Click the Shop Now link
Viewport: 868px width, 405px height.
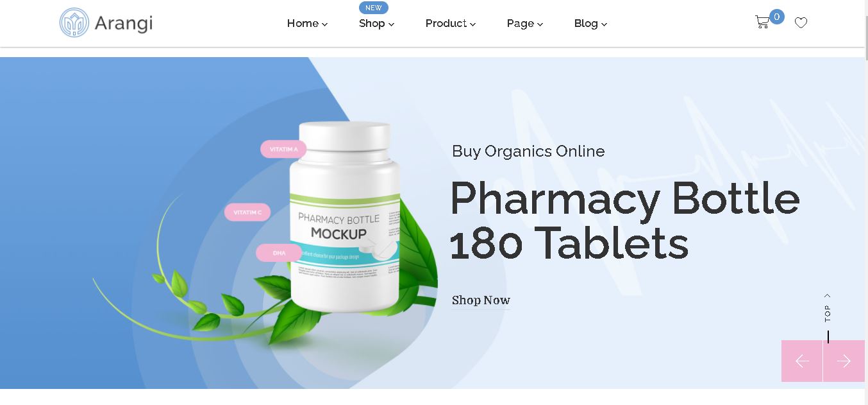click(481, 300)
